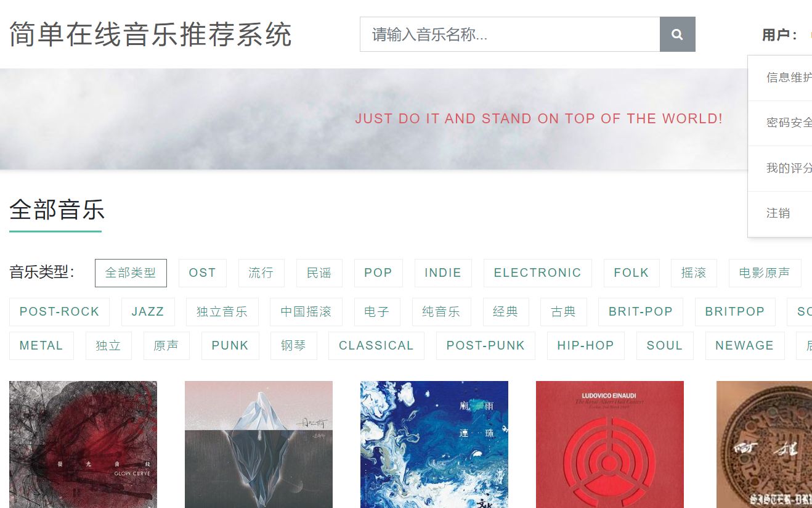Choose the 中国摇滚 genre tag
Screen dimensions: 812x508
306,312
